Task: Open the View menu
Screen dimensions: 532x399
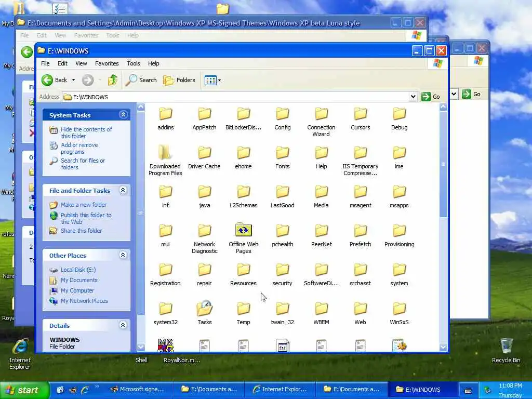Action: point(81,63)
